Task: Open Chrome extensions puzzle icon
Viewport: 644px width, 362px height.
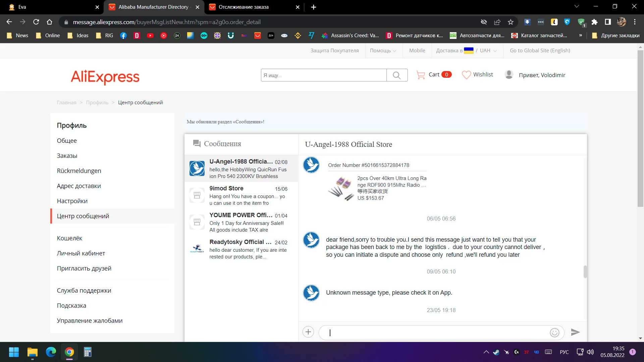Action: (x=594, y=22)
